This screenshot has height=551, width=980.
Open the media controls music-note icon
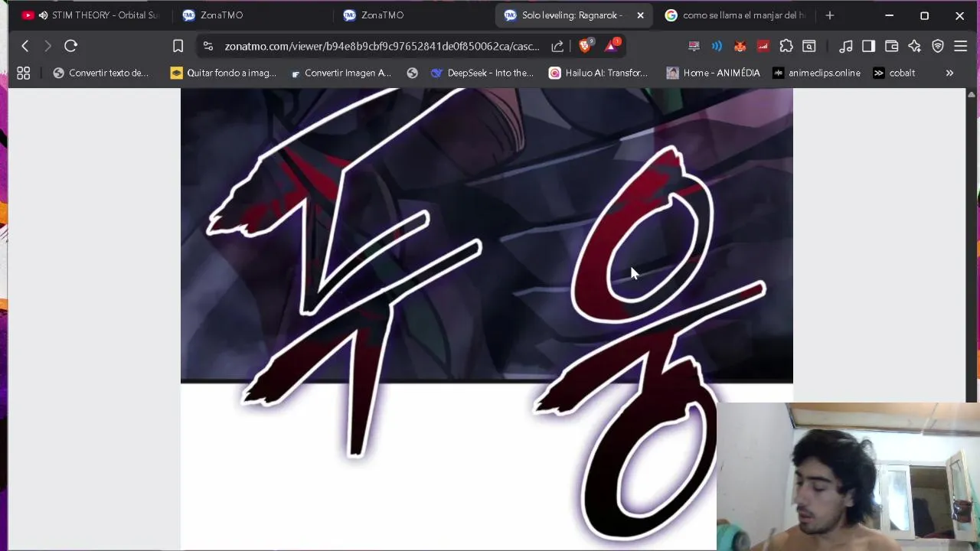pos(845,46)
